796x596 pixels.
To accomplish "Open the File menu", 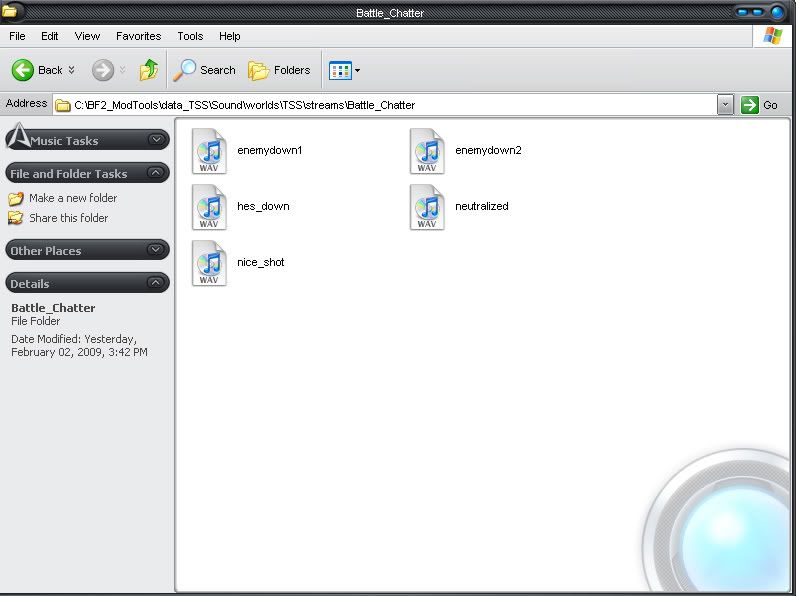I will [x=17, y=36].
